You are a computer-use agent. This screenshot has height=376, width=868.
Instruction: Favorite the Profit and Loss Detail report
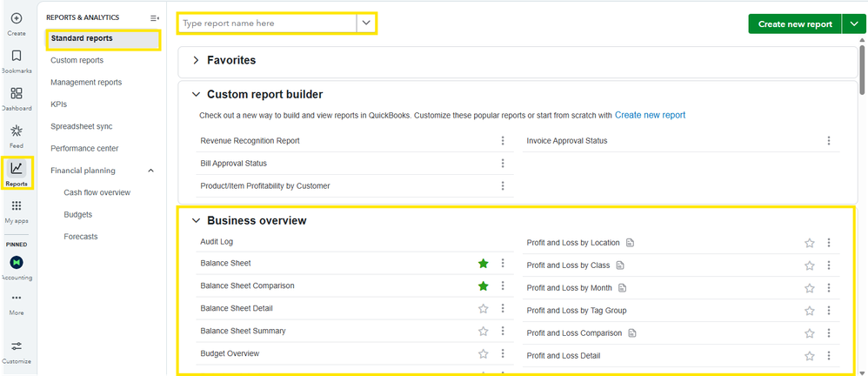point(810,356)
